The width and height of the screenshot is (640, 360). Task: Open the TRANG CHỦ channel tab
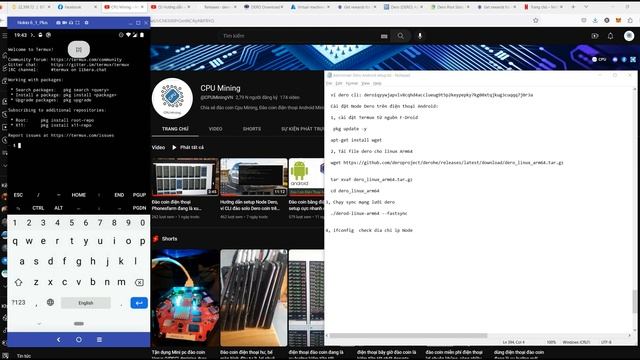coord(175,129)
